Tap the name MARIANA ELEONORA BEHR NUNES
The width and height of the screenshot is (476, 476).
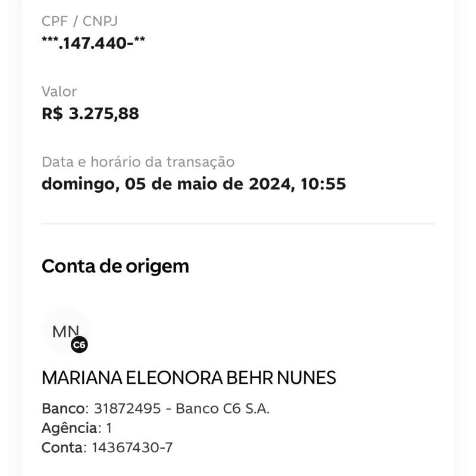(189, 377)
